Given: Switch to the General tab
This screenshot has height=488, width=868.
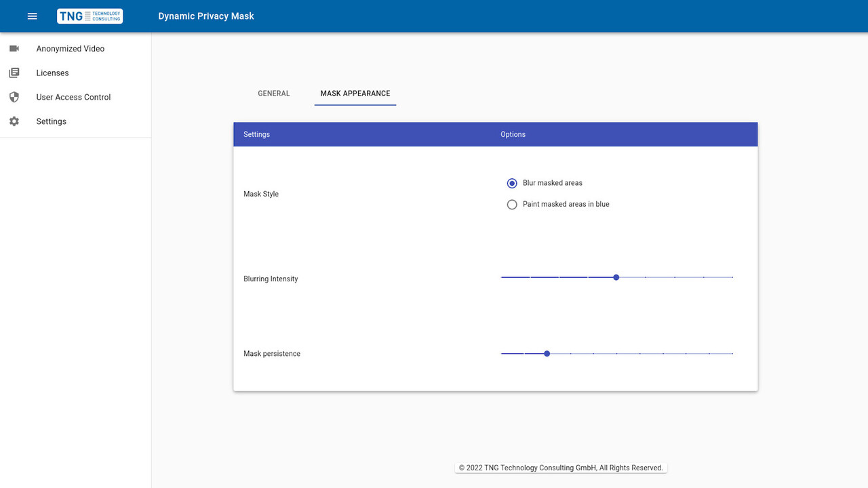Looking at the screenshot, I should pyautogui.click(x=274, y=94).
